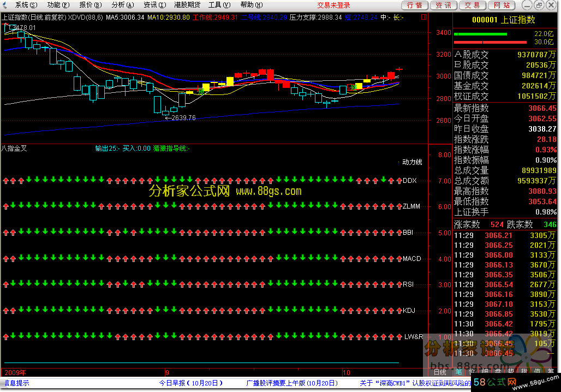Click the 上证换手 value 0.98%
The image size is (561, 392).
point(546,212)
